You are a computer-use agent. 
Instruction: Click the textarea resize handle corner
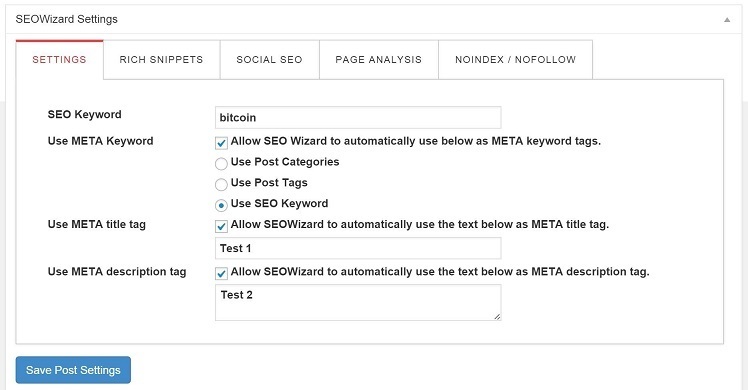click(497, 317)
